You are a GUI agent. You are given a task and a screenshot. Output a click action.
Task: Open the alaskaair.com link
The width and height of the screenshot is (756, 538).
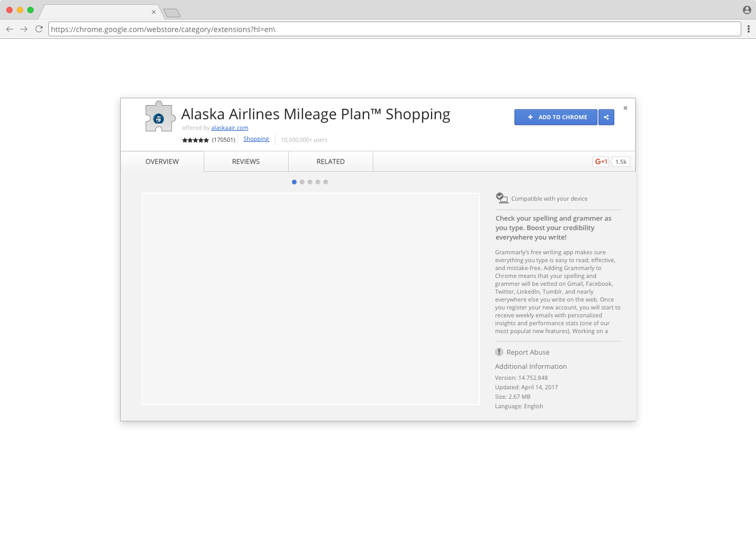tap(230, 128)
